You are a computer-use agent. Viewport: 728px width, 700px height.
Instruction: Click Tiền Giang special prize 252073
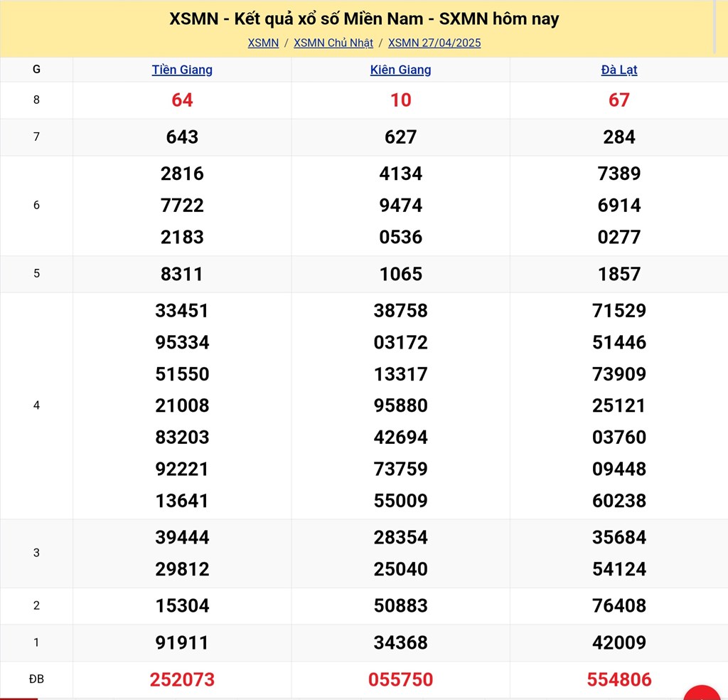point(182,679)
